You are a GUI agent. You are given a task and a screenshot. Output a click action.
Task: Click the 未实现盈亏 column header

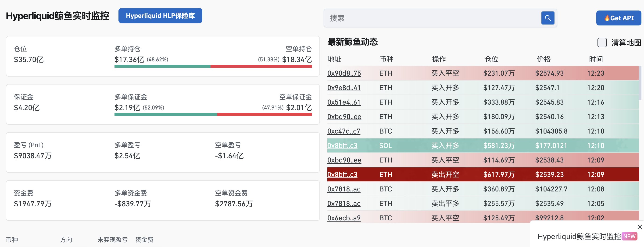[112, 240]
